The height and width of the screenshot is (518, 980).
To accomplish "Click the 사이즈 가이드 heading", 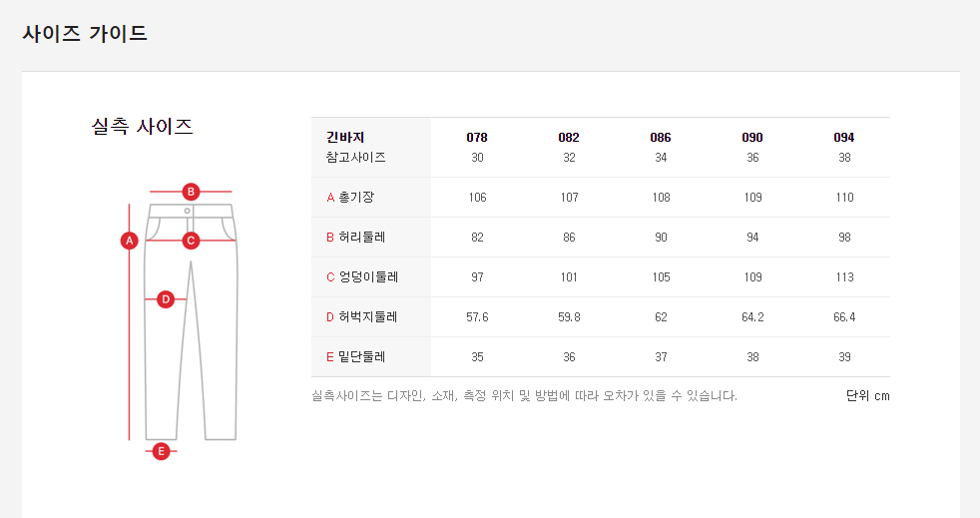I will coord(85,33).
